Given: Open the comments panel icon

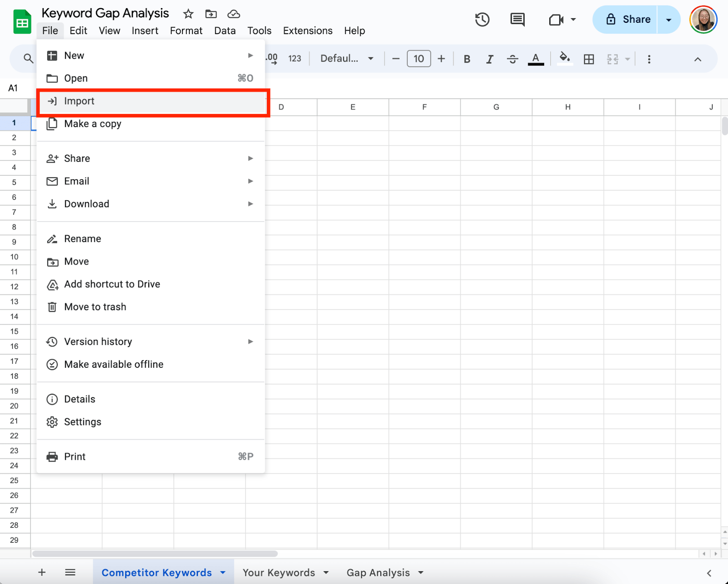Looking at the screenshot, I should click(x=517, y=20).
